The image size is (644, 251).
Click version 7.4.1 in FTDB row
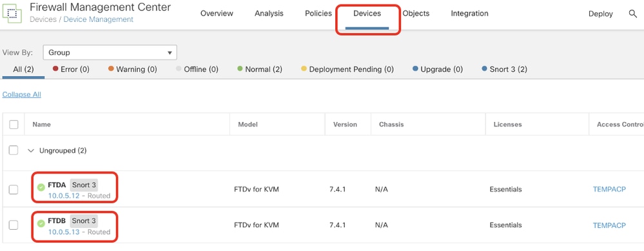point(337,225)
